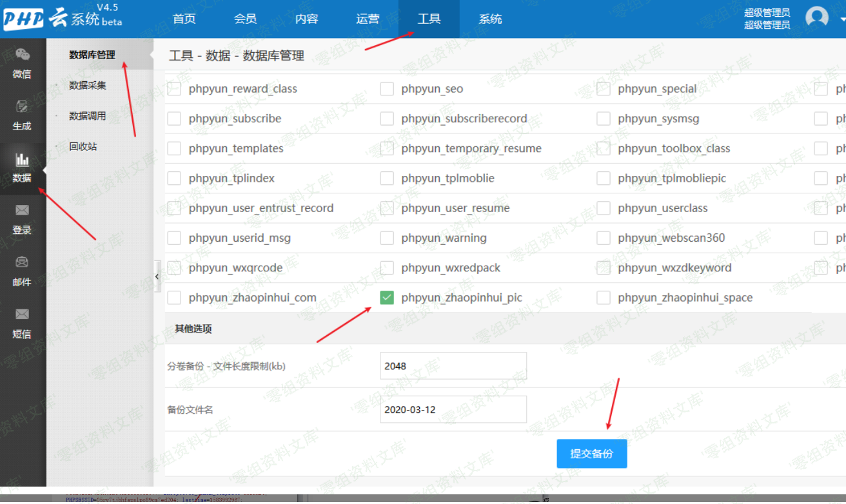The width and height of the screenshot is (846, 504).
Task: Switch to the 系统 (System) menu
Action: pyautogui.click(x=490, y=19)
